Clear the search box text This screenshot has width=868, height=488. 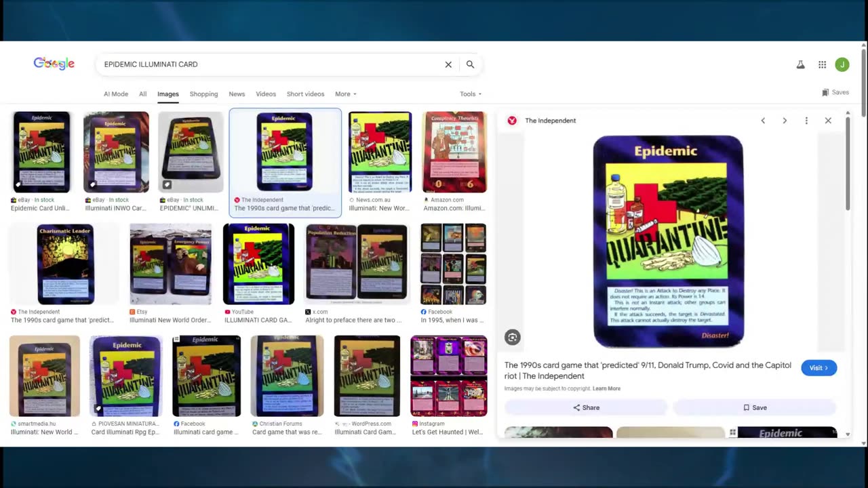[448, 64]
